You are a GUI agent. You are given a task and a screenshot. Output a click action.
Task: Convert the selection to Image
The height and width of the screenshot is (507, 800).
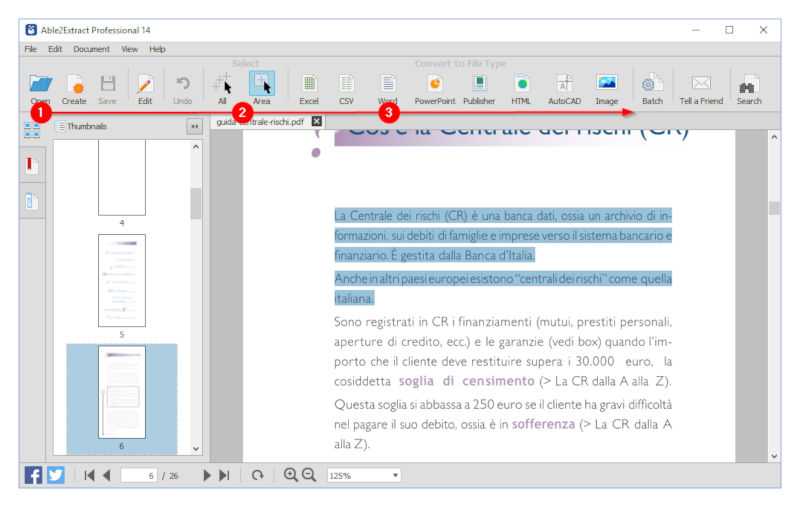(607, 89)
